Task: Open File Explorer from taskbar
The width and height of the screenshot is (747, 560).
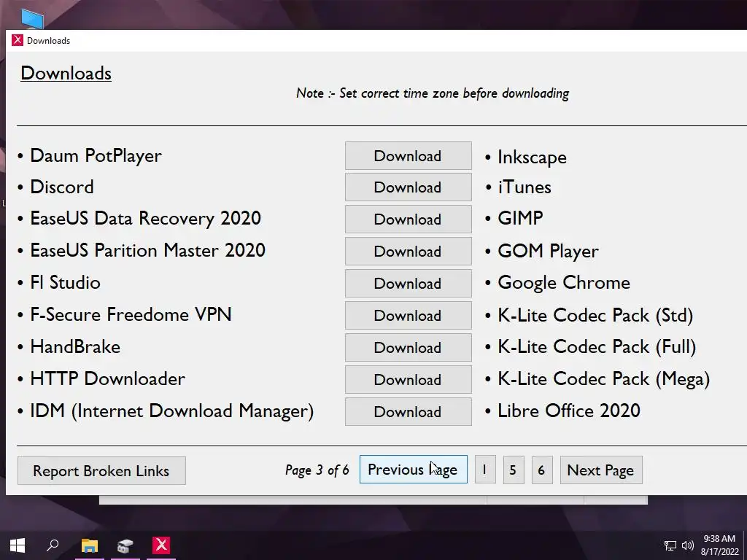Action: coord(89,545)
